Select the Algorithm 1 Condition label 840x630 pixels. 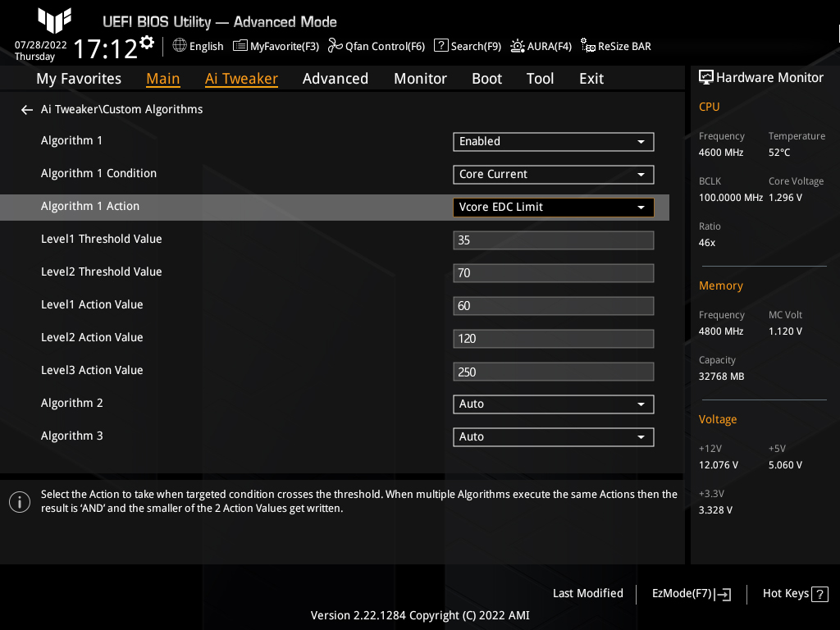(98, 174)
